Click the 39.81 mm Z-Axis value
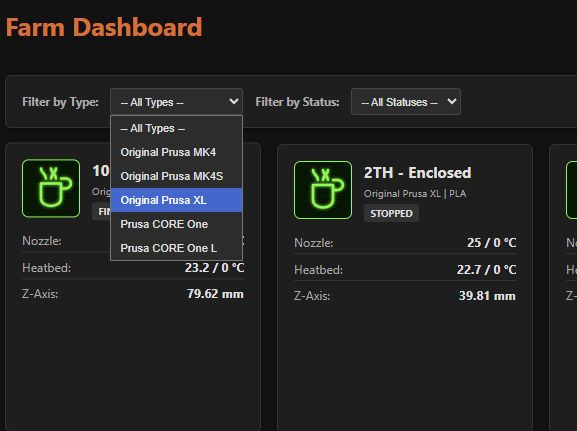The image size is (577, 431). click(x=487, y=296)
